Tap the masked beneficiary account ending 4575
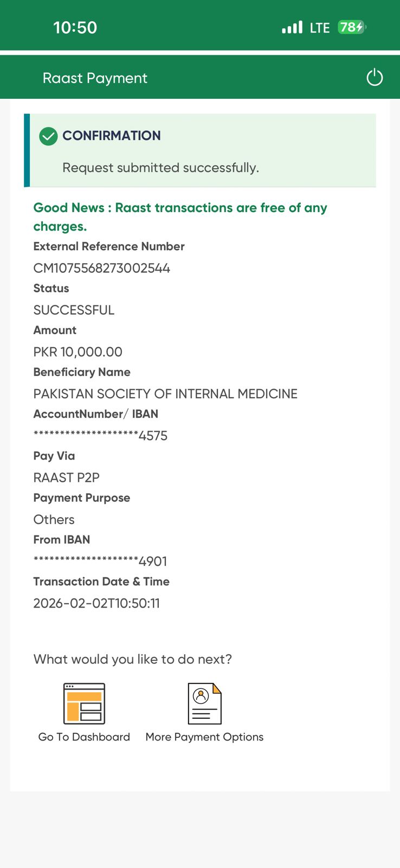Viewport: 400px width, 868px height. (100, 436)
